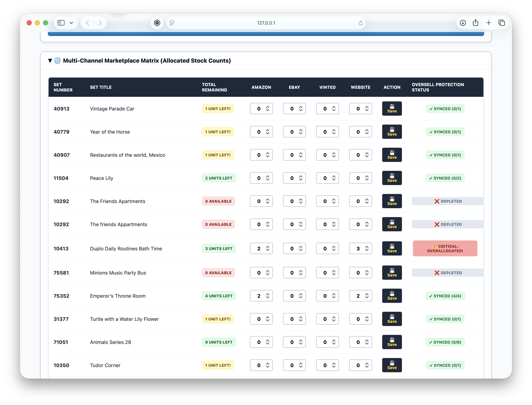Open a new tab with the plus icon
Image resolution: width=532 pixels, height=405 pixels.
(x=489, y=23)
